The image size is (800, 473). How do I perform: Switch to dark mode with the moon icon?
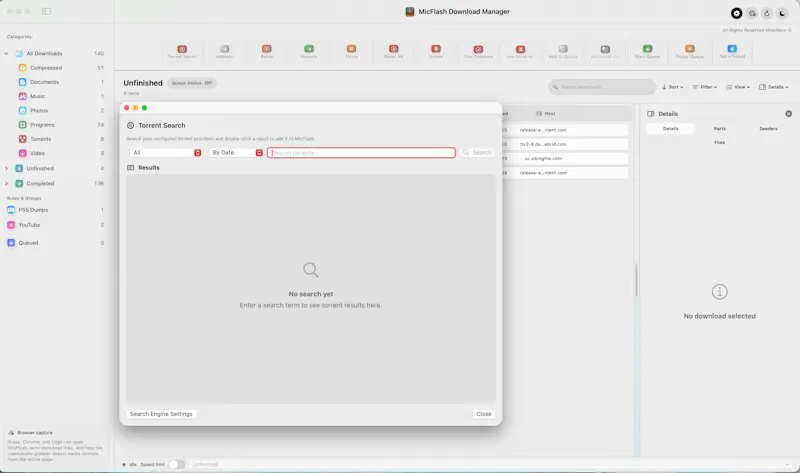point(782,13)
